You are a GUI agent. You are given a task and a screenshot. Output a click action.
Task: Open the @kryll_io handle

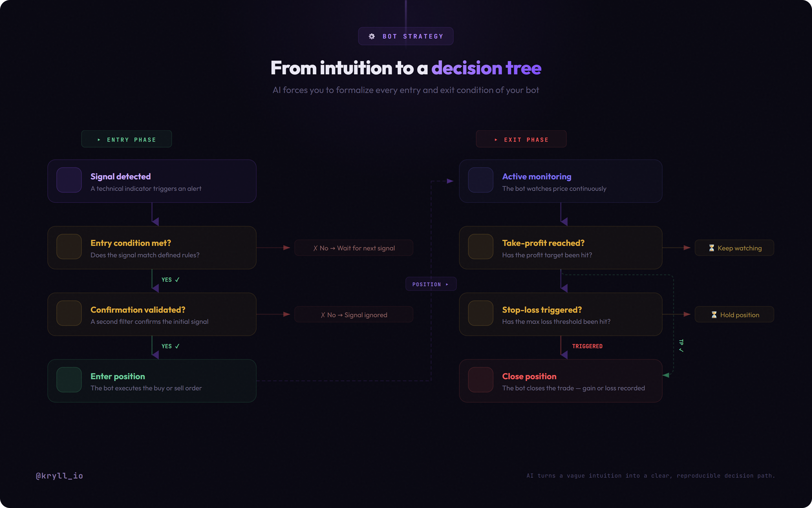coord(60,476)
